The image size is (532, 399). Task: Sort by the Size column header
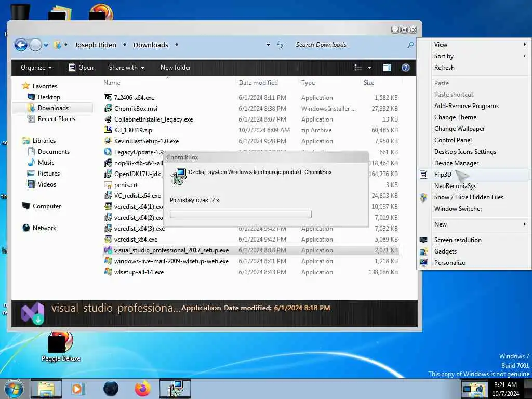pyautogui.click(x=369, y=83)
